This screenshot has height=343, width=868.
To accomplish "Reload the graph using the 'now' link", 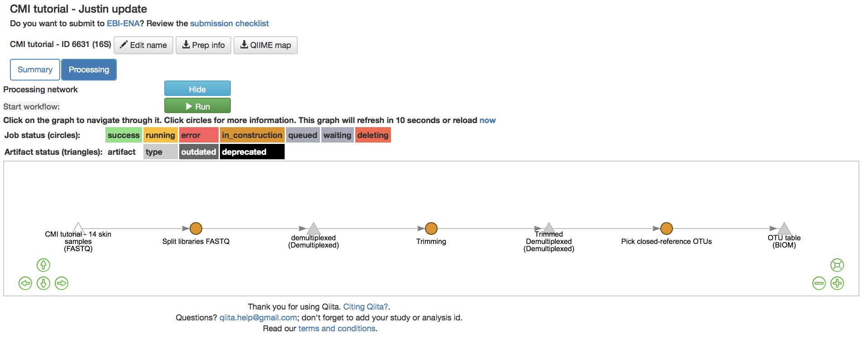I will [x=487, y=120].
